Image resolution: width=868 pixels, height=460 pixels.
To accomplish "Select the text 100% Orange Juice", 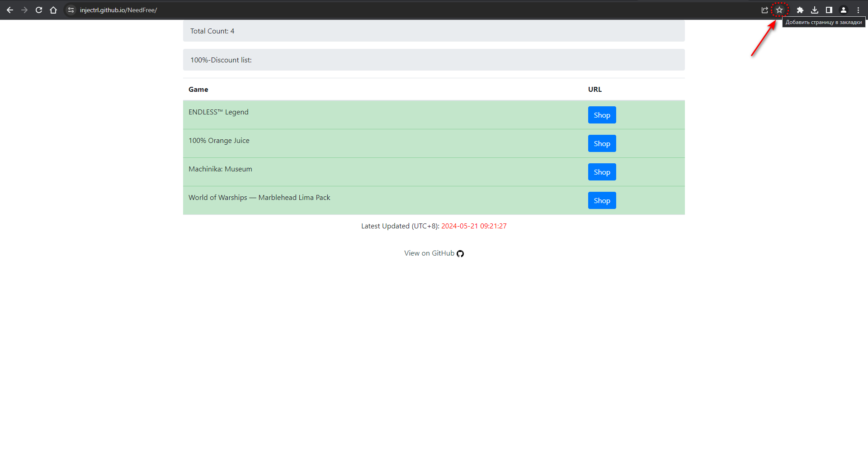I will tap(219, 141).
